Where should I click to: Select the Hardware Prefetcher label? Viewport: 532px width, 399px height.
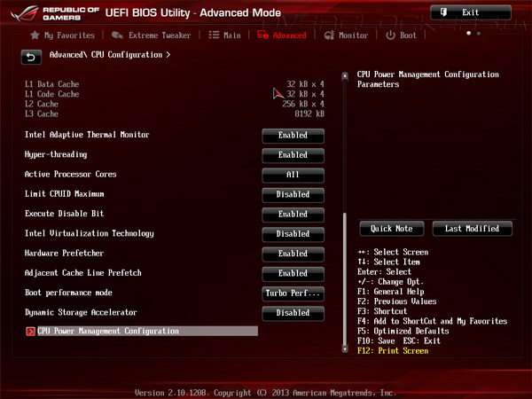[x=64, y=253]
